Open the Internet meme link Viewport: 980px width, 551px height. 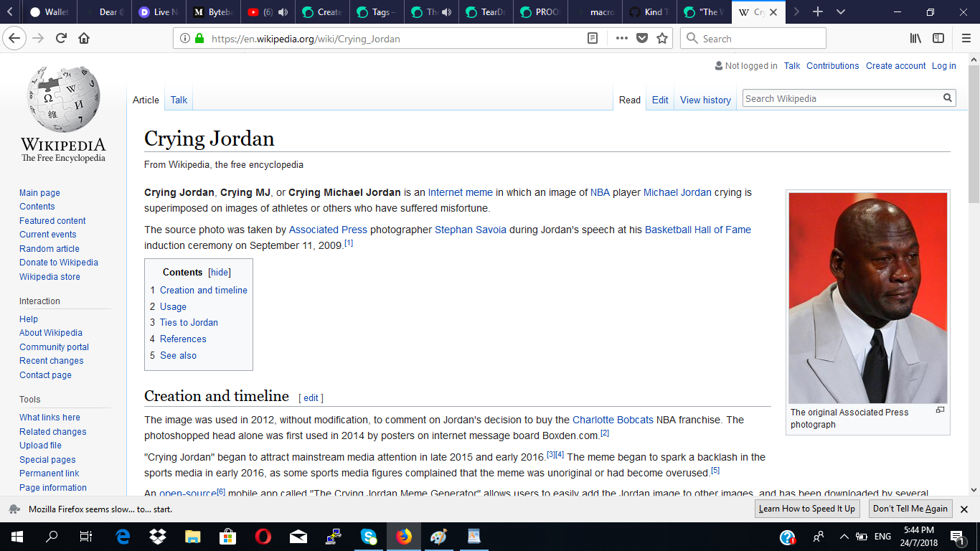pos(461,192)
